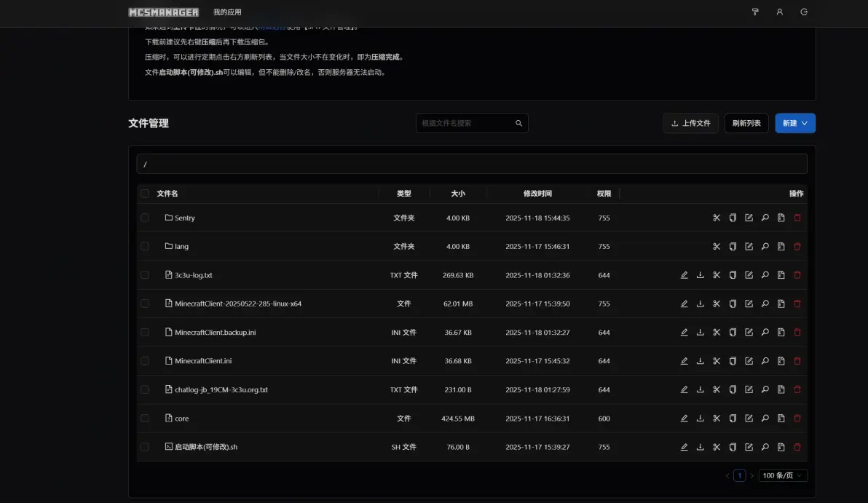Tick the MinecraftClient.backup.ini checkbox
The image size is (868, 503).
pyautogui.click(x=144, y=333)
